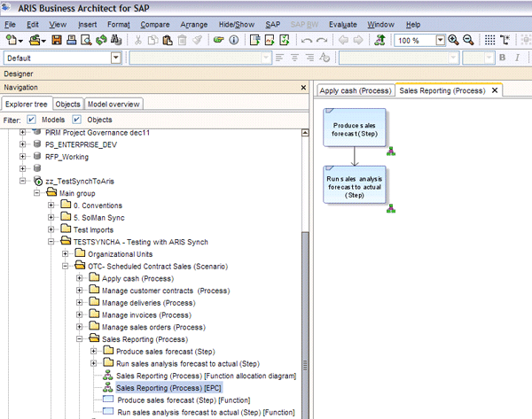Select the Run sales analysis forecast diagram box
Screen dimensions: 532x419
coord(354,185)
